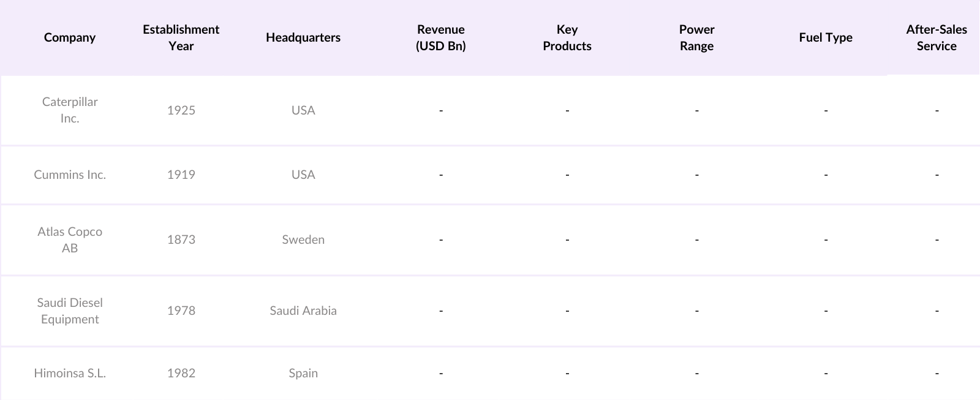Select the After-Sales Service column header
The width and height of the screenshot is (980, 400).
tap(937, 37)
